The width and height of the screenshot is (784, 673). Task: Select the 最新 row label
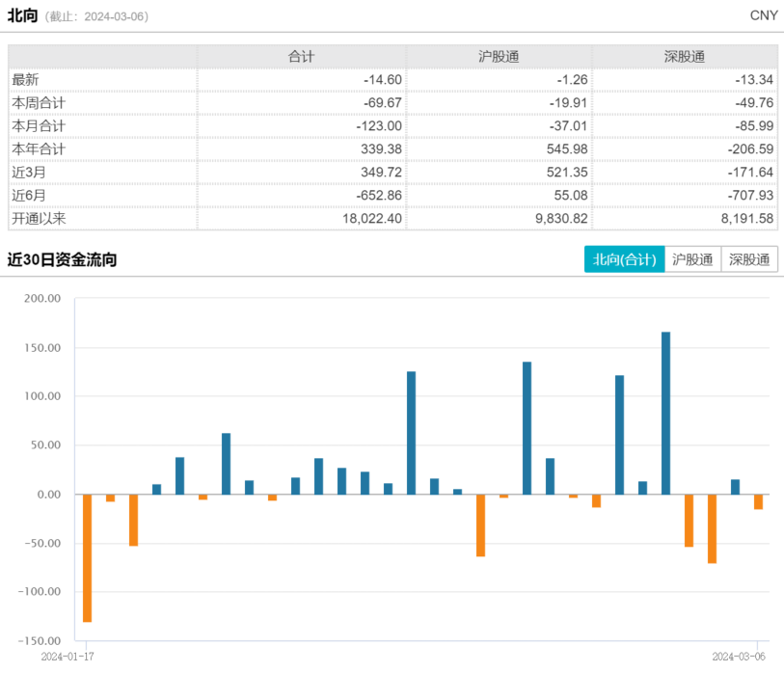pos(26,80)
